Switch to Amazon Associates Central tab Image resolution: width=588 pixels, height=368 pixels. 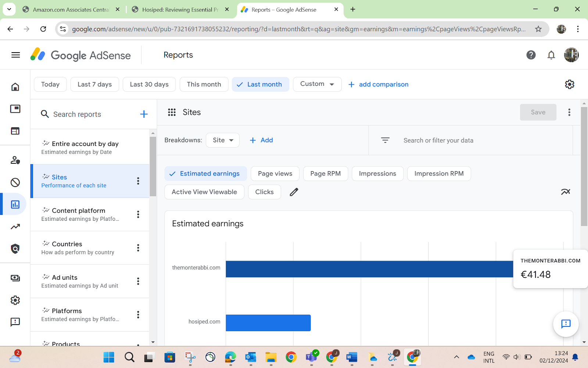tap(70, 10)
